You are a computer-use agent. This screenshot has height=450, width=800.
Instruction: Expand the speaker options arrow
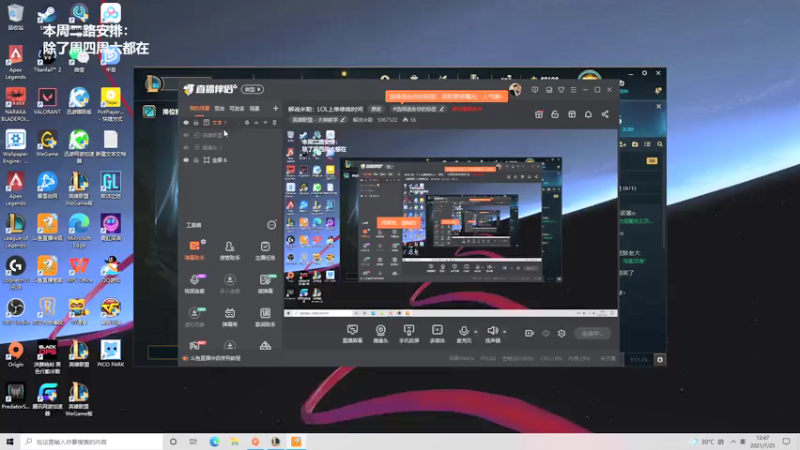click(505, 332)
